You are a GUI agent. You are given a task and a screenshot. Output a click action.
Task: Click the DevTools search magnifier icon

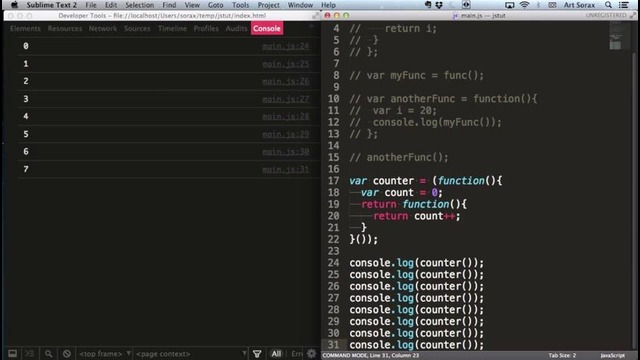click(49, 353)
